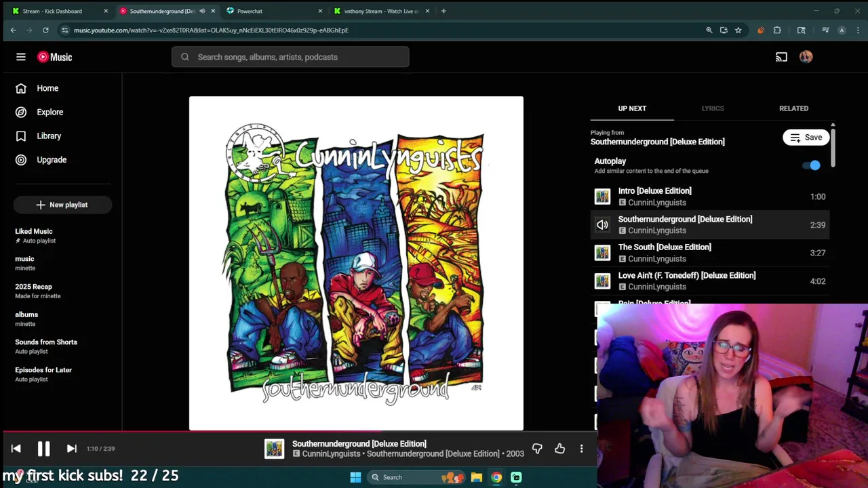Click the YouTube Music logo
The image size is (868, 488).
click(x=55, y=57)
